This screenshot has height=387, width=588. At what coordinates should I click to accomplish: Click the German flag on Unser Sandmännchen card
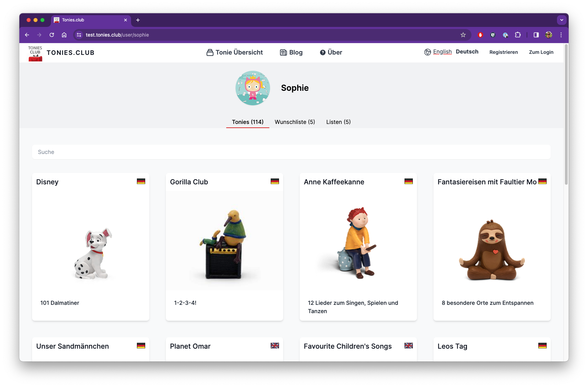point(141,346)
